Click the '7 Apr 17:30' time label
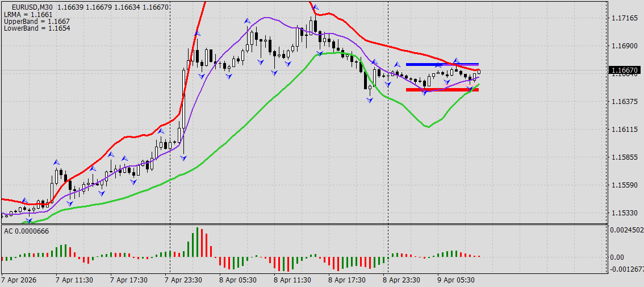The width and height of the screenshot is (644, 287). point(129,280)
